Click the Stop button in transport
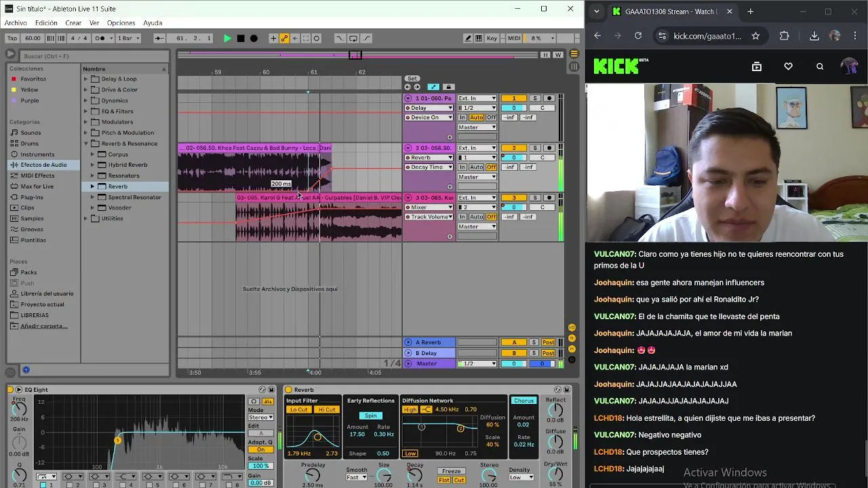This screenshot has height=488, width=868. click(x=241, y=39)
